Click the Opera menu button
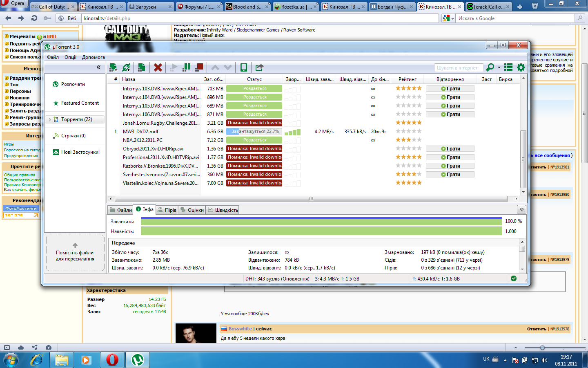This screenshot has height=368, width=588. [14, 3]
